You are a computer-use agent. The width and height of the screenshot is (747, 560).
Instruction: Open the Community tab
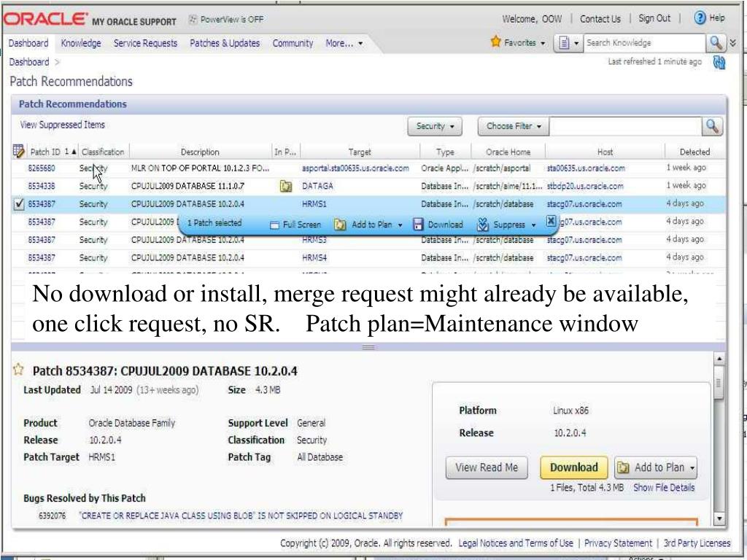293,43
